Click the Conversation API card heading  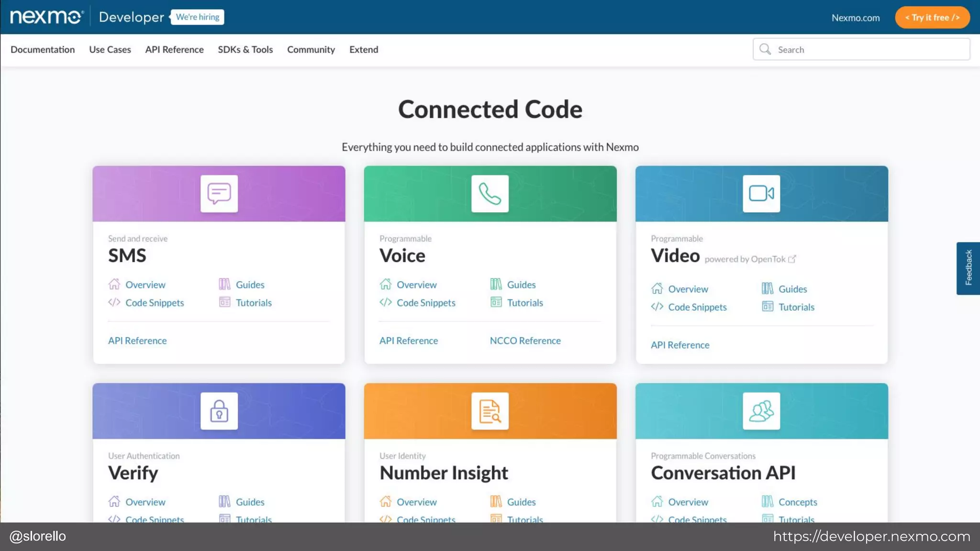coord(723,473)
